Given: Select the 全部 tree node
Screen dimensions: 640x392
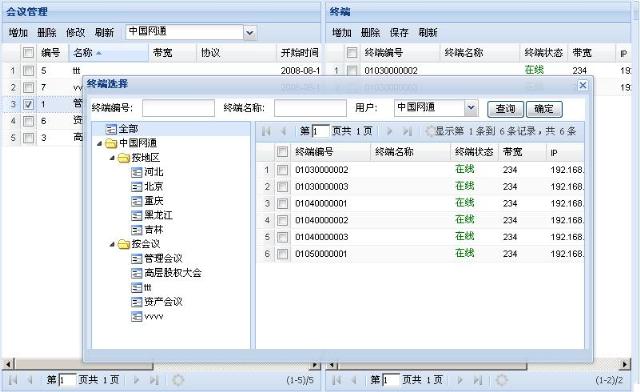Looking at the screenshot, I should pos(128,129).
